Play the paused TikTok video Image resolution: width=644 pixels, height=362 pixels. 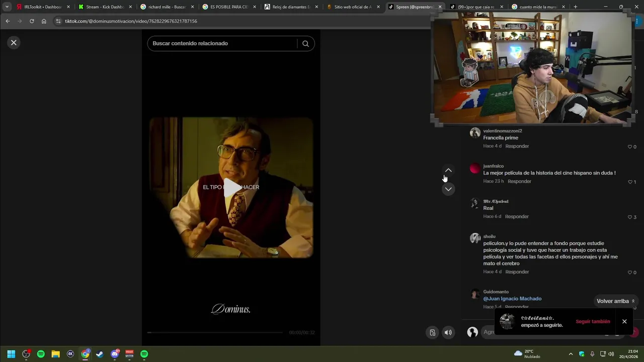click(231, 188)
